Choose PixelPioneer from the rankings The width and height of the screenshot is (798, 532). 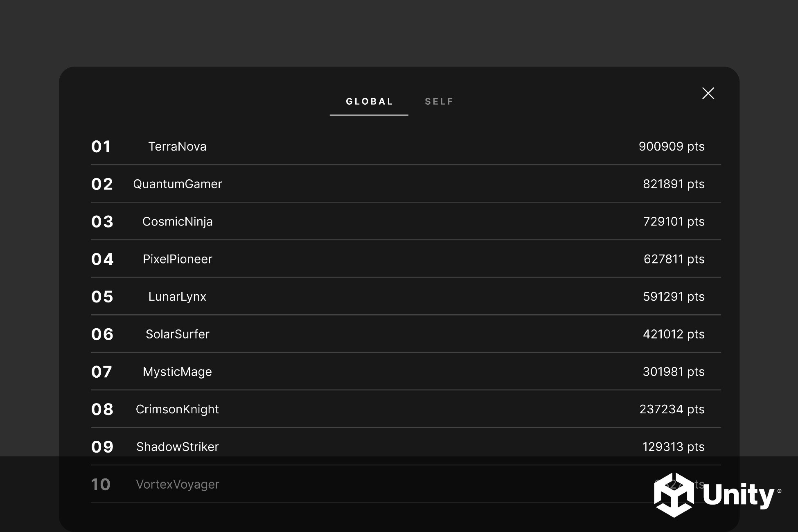coord(177,259)
